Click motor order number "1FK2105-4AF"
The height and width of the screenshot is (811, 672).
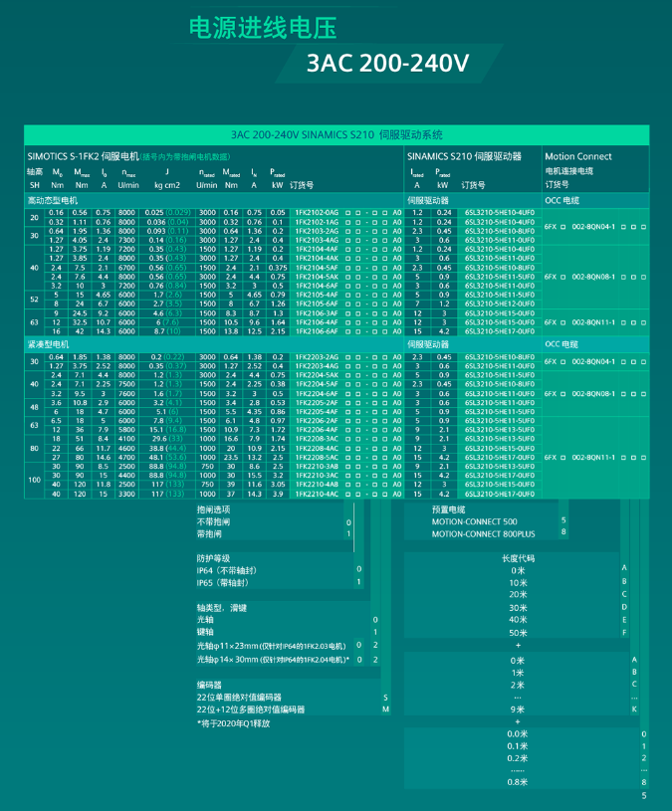coord(317,295)
